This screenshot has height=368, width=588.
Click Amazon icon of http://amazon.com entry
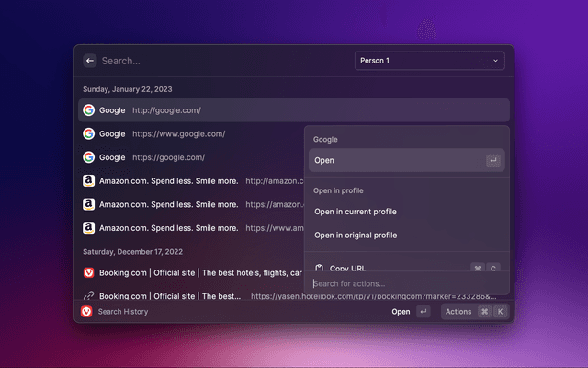click(88, 181)
